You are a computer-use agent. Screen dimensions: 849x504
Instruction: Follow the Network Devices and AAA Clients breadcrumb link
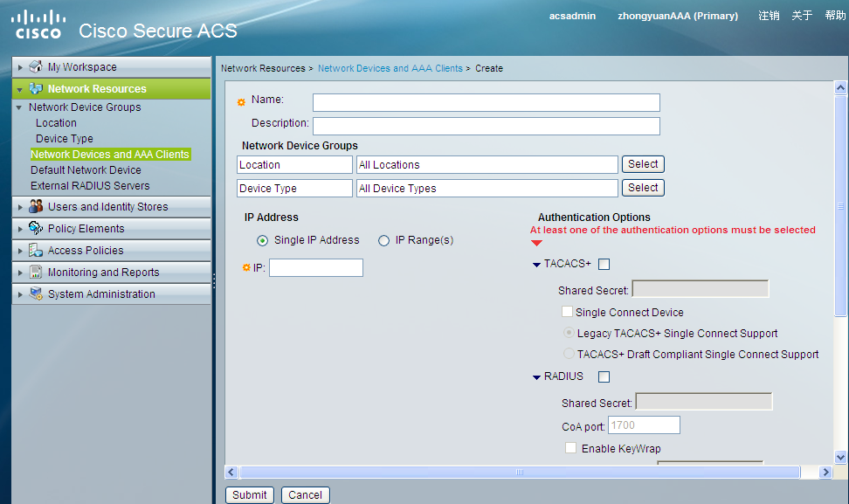(x=390, y=68)
